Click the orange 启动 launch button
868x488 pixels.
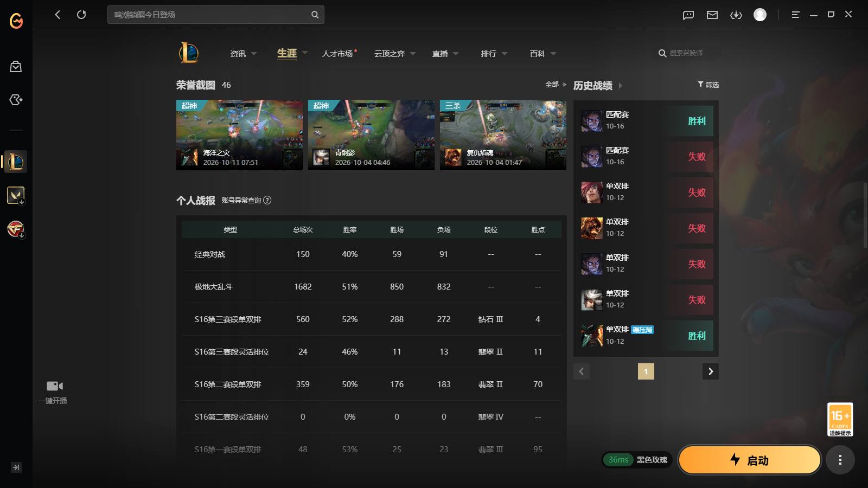pyautogui.click(x=750, y=460)
